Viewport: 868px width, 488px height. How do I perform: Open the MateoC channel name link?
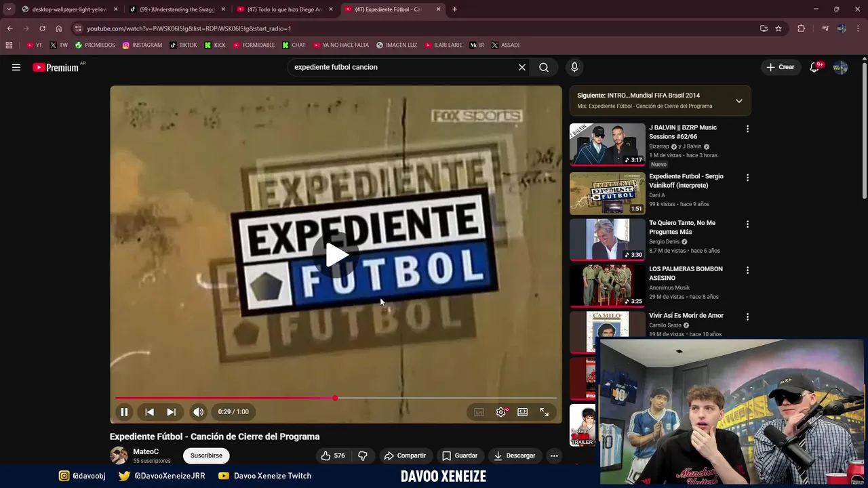pyautogui.click(x=146, y=451)
